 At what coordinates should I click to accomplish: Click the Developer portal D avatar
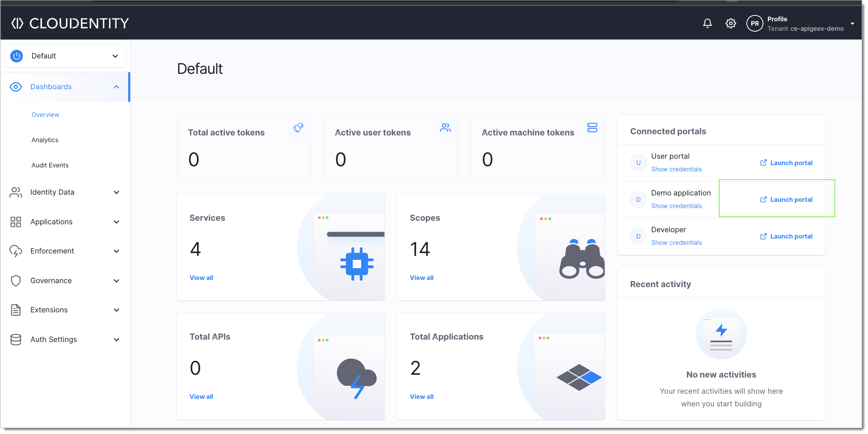click(x=638, y=236)
